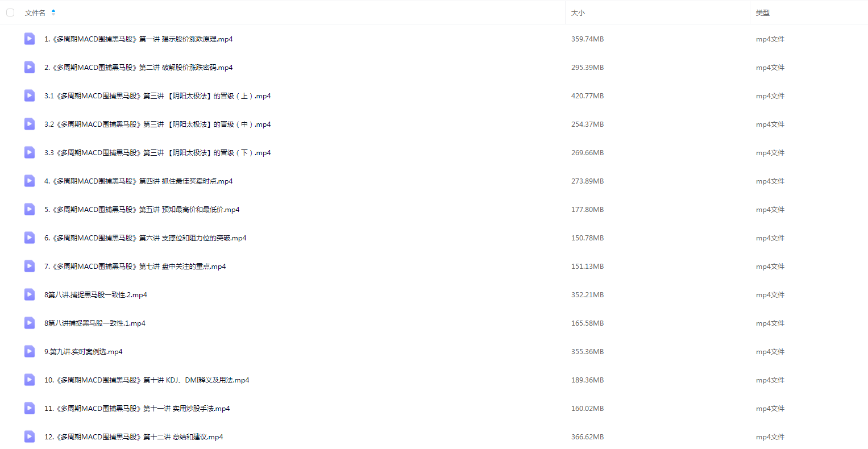Sort the list by the 类型 column header
This screenshot has width=868, height=449.
click(762, 13)
